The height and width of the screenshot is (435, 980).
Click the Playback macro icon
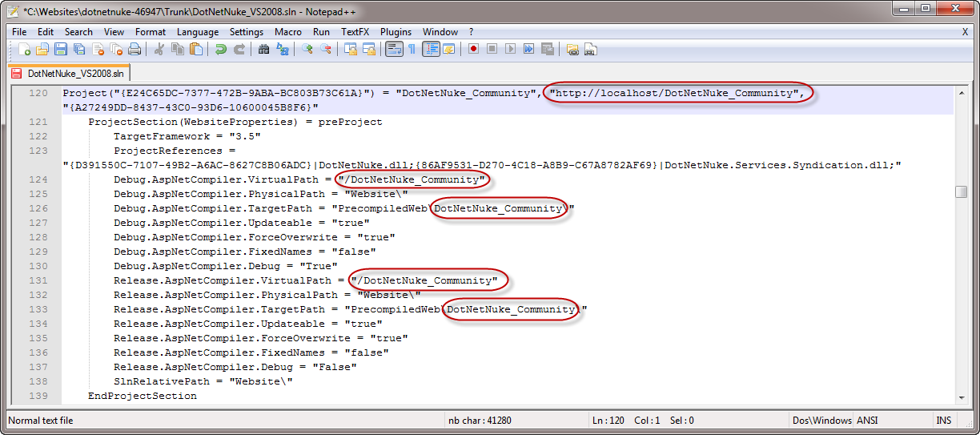(x=511, y=50)
